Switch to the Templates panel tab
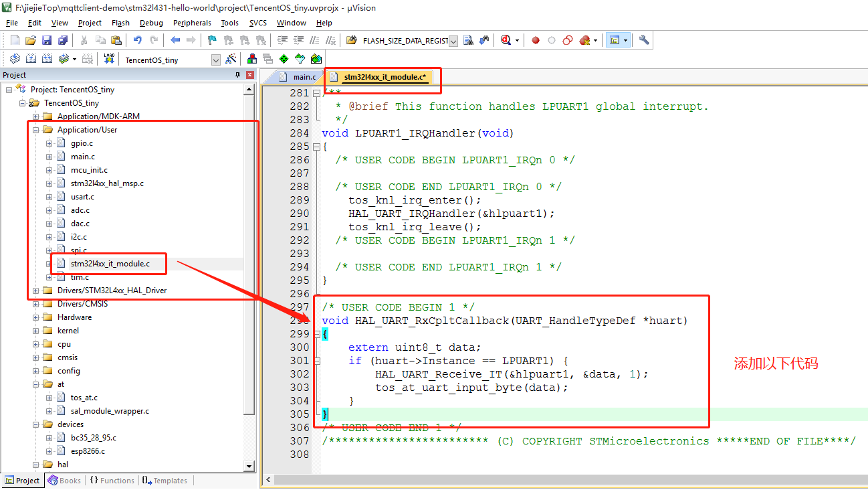Viewport: 868px width, 490px height. pos(165,480)
